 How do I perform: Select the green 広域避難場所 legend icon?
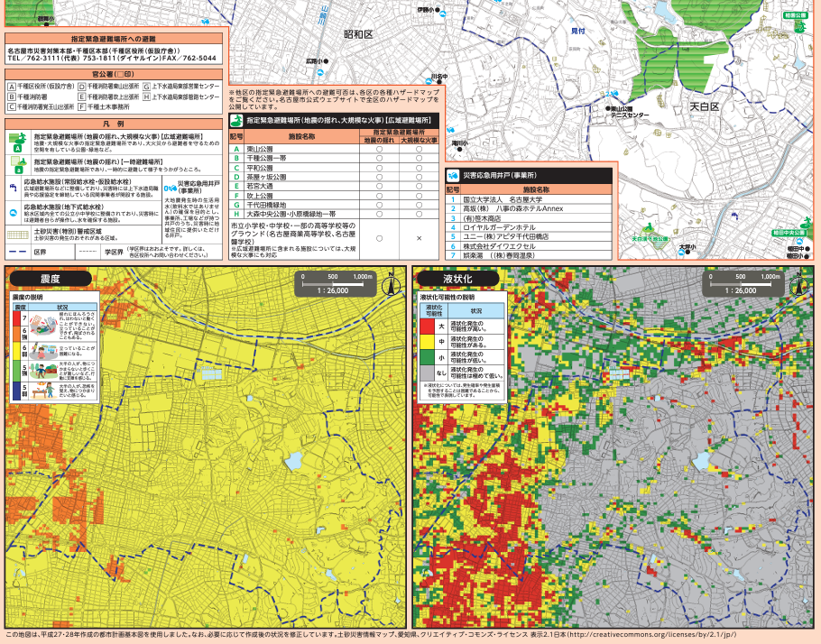click(x=16, y=143)
